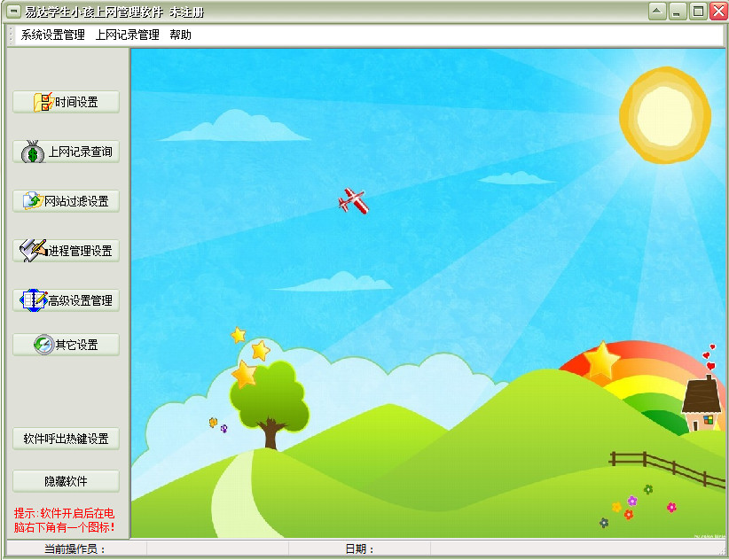Open 进程管理设置 button label

[81, 251]
